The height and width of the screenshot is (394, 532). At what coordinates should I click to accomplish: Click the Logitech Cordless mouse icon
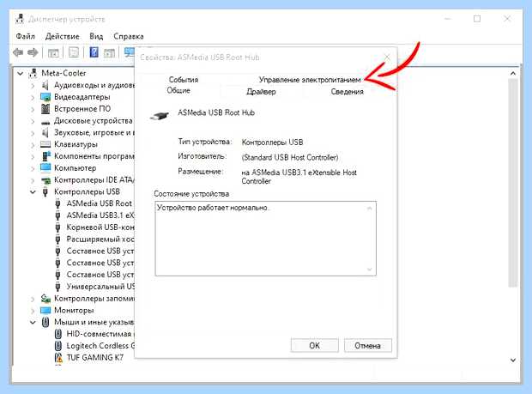[x=58, y=346]
